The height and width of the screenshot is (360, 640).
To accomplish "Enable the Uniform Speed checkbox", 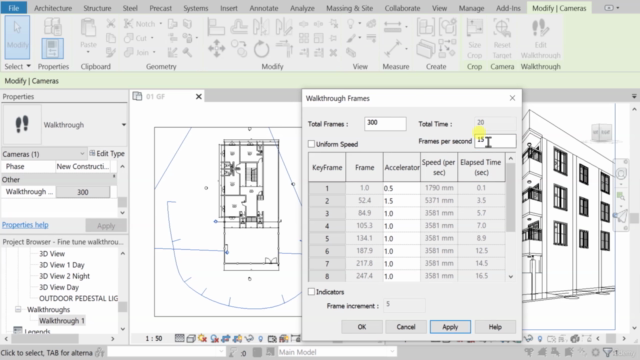I will (x=311, y=144).
